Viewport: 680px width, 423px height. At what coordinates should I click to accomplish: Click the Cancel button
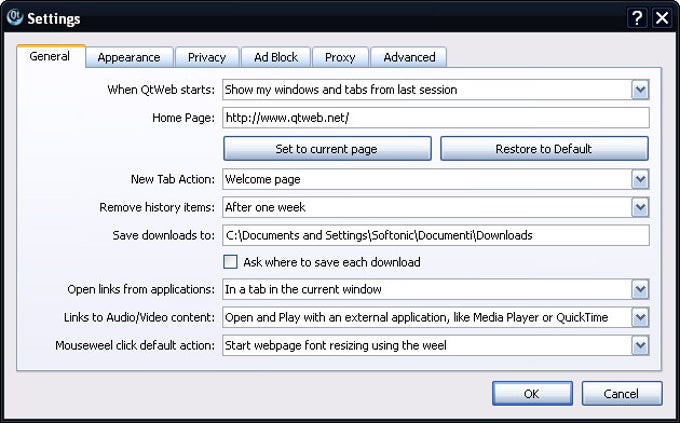(622, 393)
